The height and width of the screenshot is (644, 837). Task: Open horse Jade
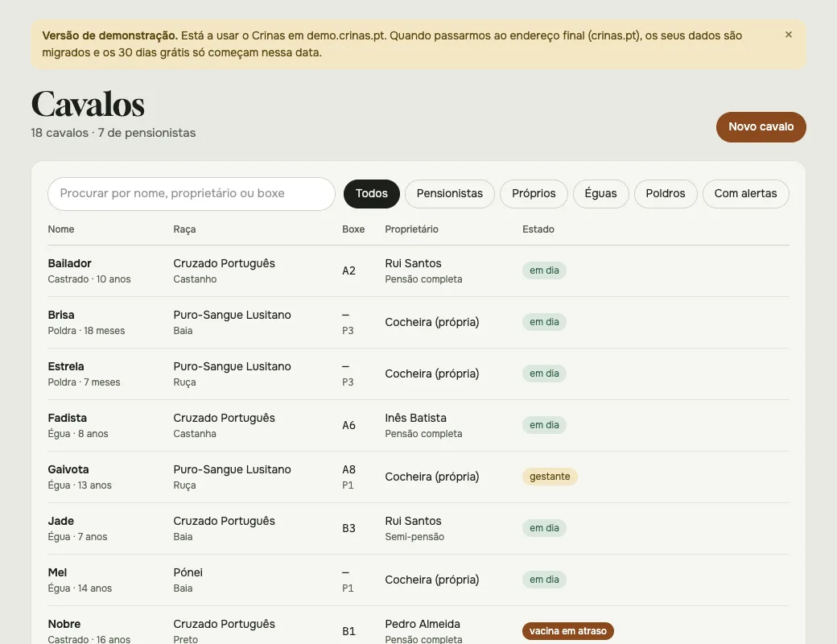(61, 521)
